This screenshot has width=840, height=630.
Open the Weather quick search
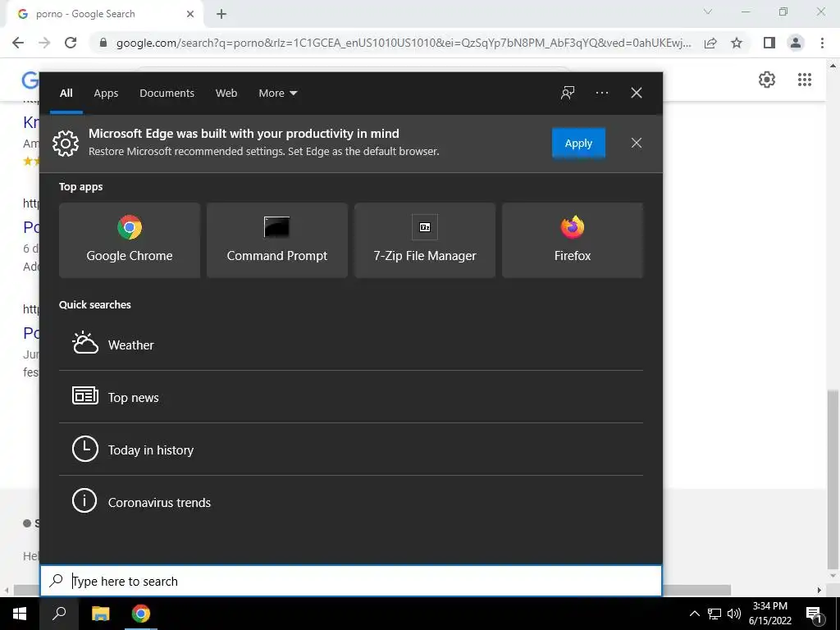click(351, 345)
